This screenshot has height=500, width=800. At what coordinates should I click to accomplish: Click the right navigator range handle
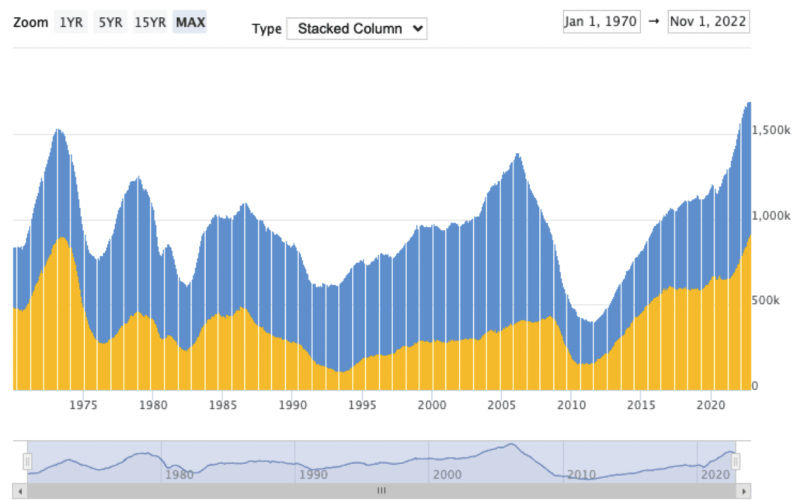pyautogui.click(x=736, y=461)
